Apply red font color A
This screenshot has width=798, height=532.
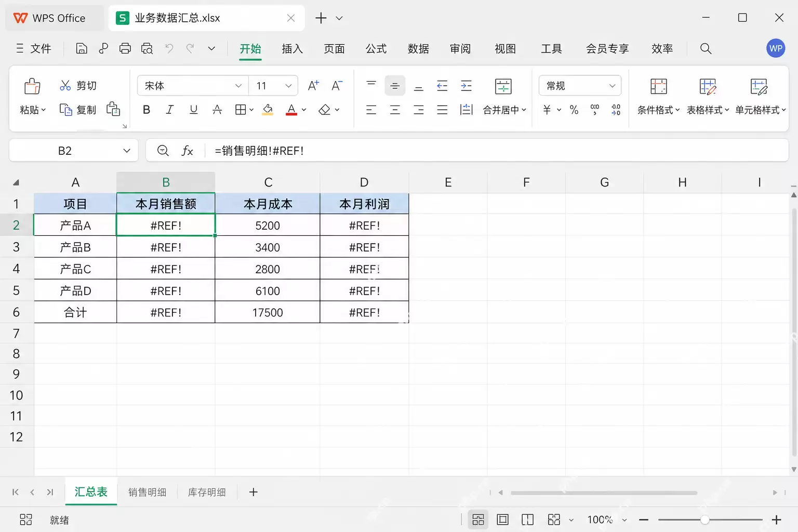tap(291, 110)
